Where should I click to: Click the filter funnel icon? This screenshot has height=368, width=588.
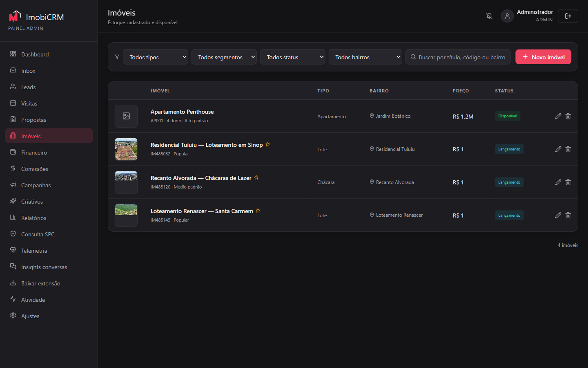117,57
